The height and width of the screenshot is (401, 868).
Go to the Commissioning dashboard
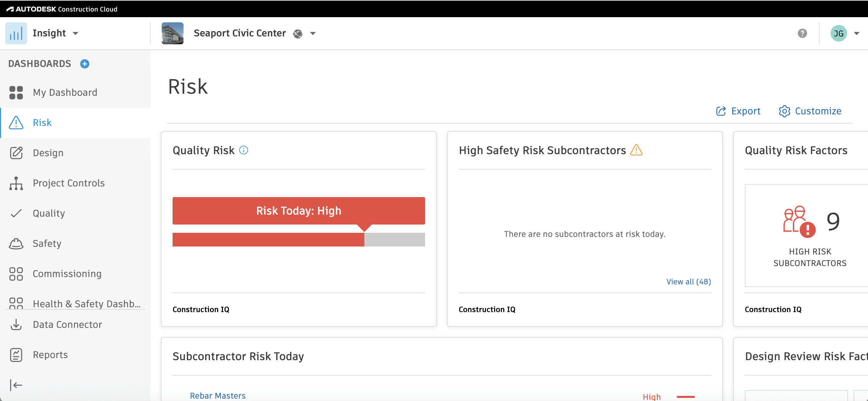[67, 274]
